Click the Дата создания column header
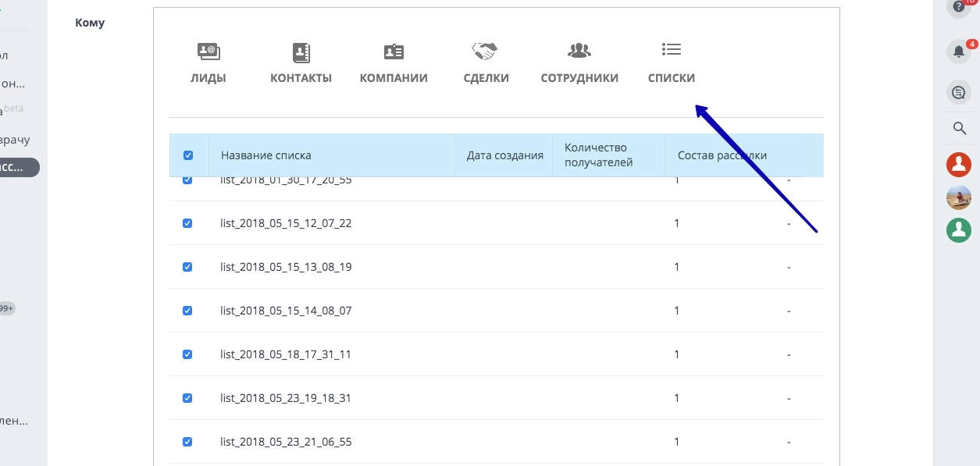This screenshot has height=466, width=980. pos(504,155)
